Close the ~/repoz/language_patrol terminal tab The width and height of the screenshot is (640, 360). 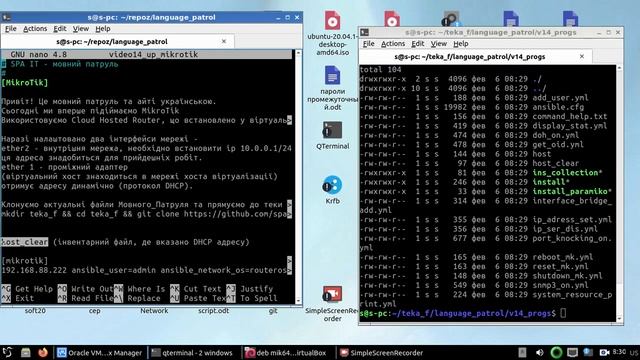pos(224,41)
